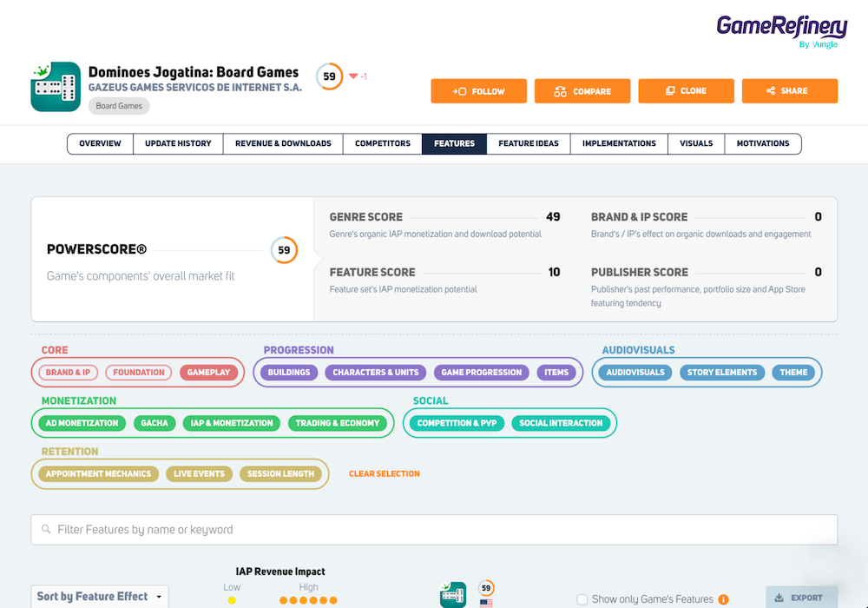Toggle the Brand & IP filter chip
The height and width of the screenshot is (608, 868).
click(68, 373)
